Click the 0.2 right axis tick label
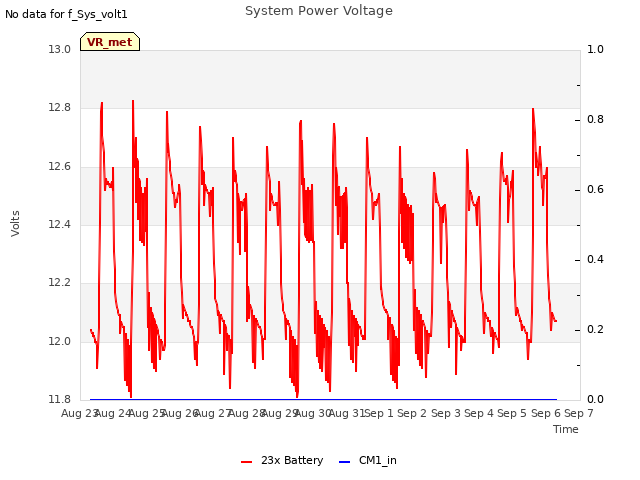The height and width of the screenshot is (480, 640). [595, 329]
